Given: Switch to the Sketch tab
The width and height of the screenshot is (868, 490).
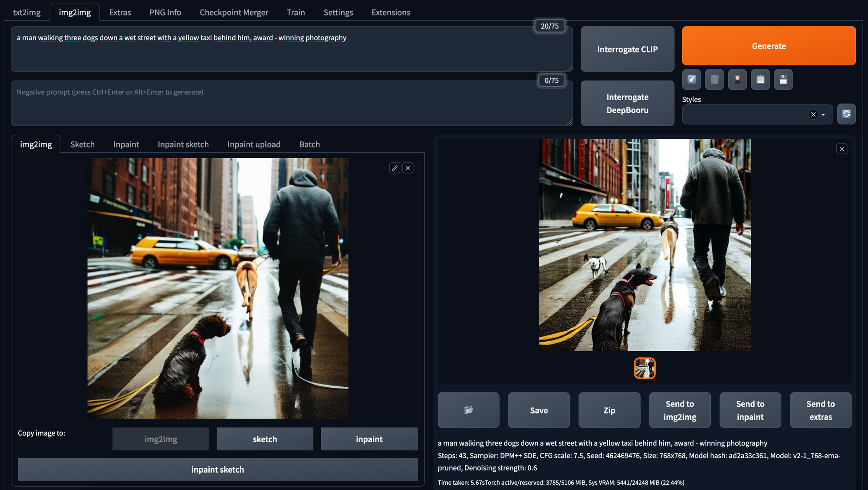Looking at the screenshot, I should click(82, 144).
